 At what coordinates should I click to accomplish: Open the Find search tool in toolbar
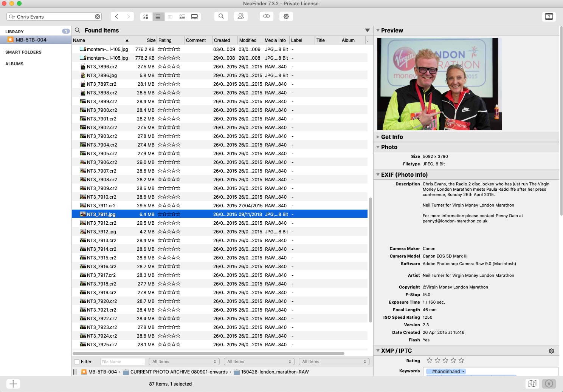221,16
